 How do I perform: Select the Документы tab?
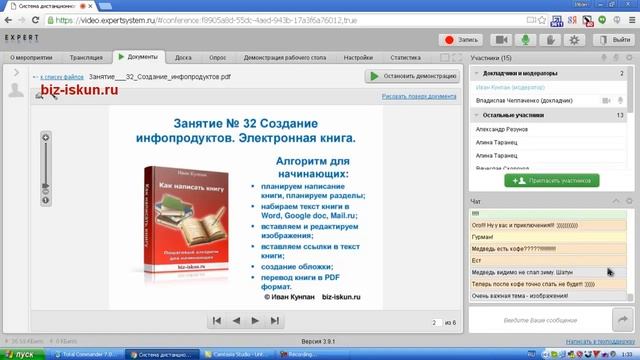(x=138, y=57)
